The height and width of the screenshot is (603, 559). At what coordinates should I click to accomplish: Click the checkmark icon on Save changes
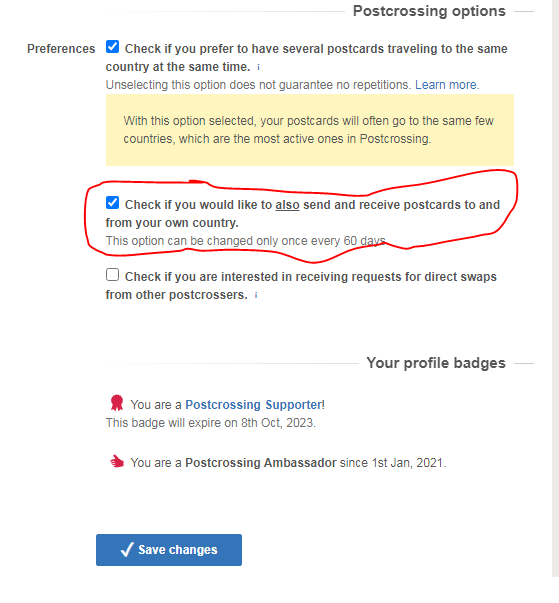click(x=127, y=550)
